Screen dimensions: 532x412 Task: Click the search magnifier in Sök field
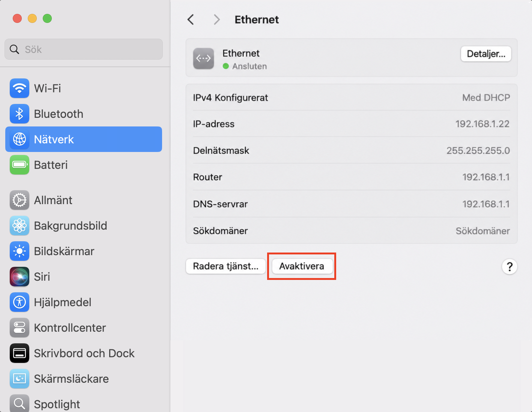[x=14, y=49]
